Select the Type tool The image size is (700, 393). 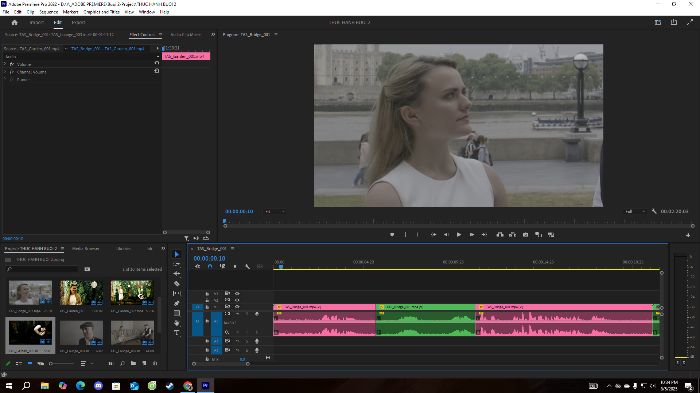click(x=177, y=333)
